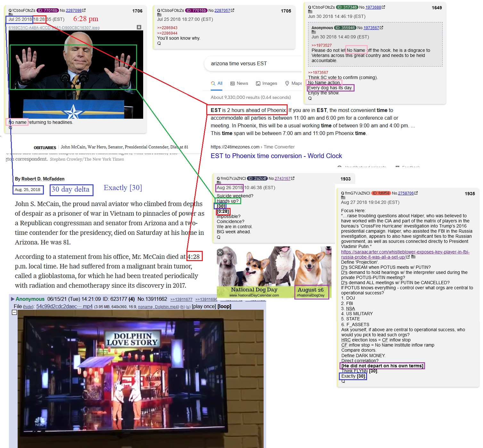Click the folder icon in post 1705
This screenshot has height=448, width=483.
[x=159, y=14]
